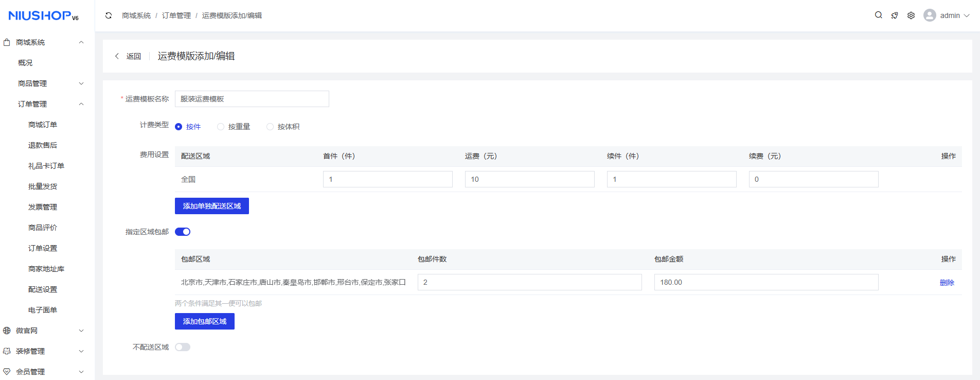Click the 微官网 globe icon in sidebar
Screen dimensions: 980x380
pyautogui.click(x=7, y=331)
